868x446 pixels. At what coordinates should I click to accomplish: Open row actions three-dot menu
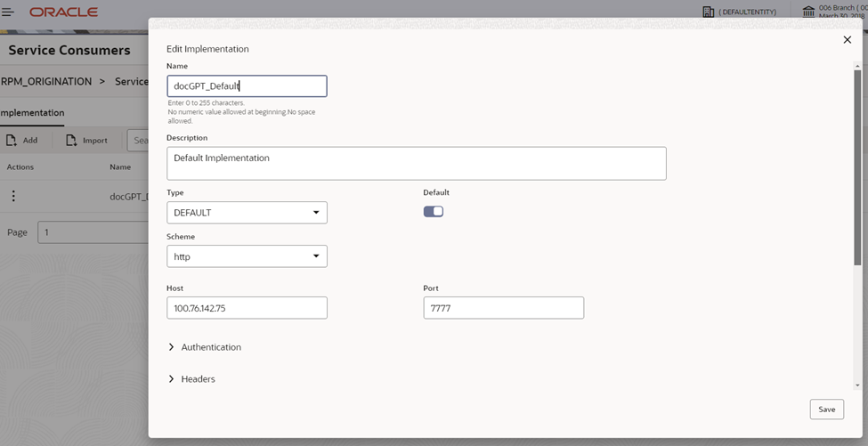coord(14,195)
